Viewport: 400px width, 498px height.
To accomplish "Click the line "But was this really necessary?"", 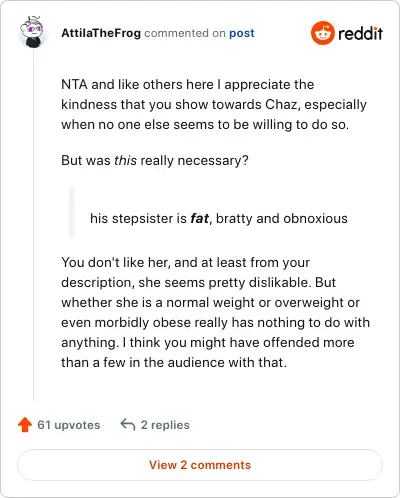I will point(155,160).
